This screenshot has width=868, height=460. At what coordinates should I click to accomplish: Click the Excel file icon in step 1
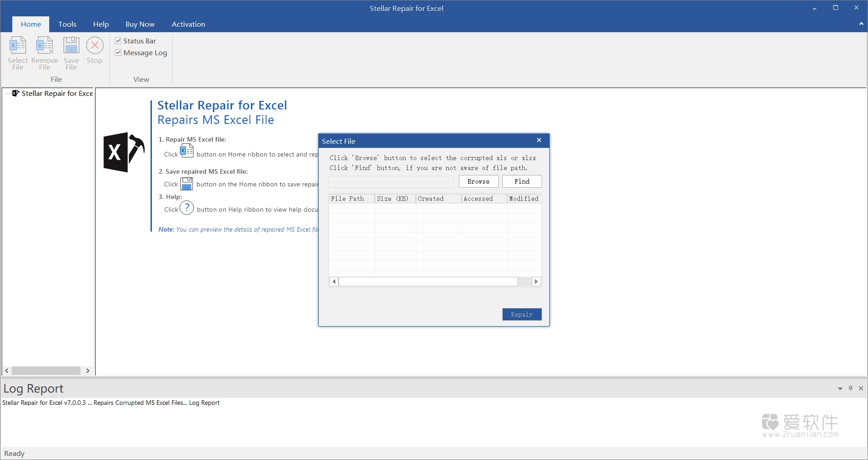click(187, 151)
